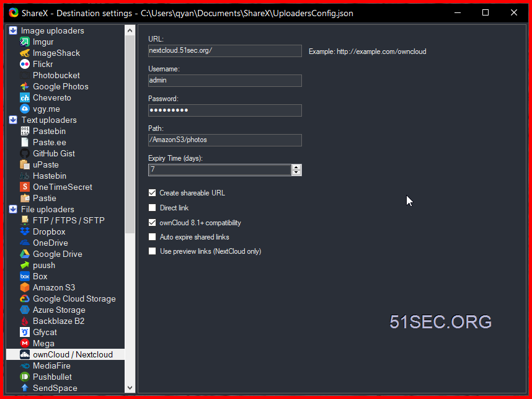The width and height of the screenshot is (532, 399).
Task: Click the uPaste icon
Action: pos(25,164)
